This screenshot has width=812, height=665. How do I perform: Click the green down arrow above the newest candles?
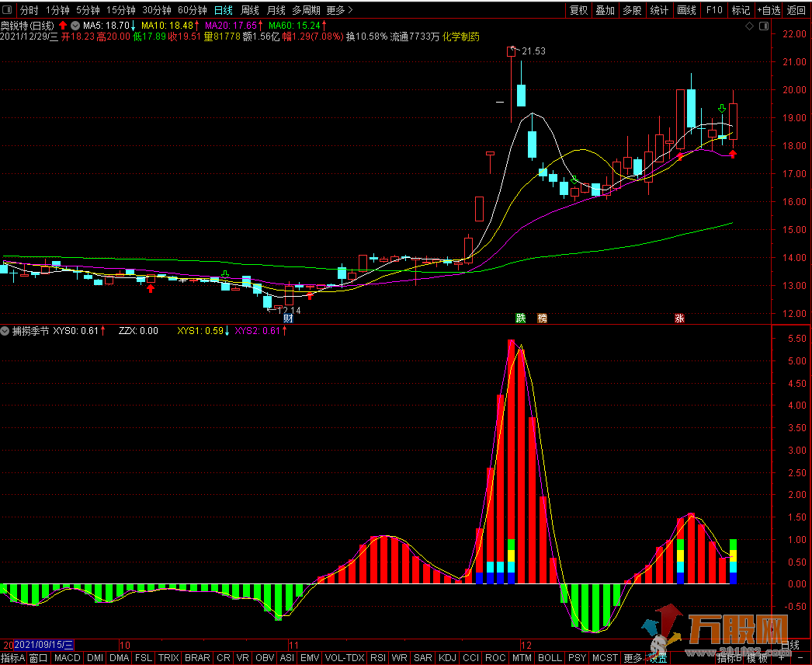point(722,108)
